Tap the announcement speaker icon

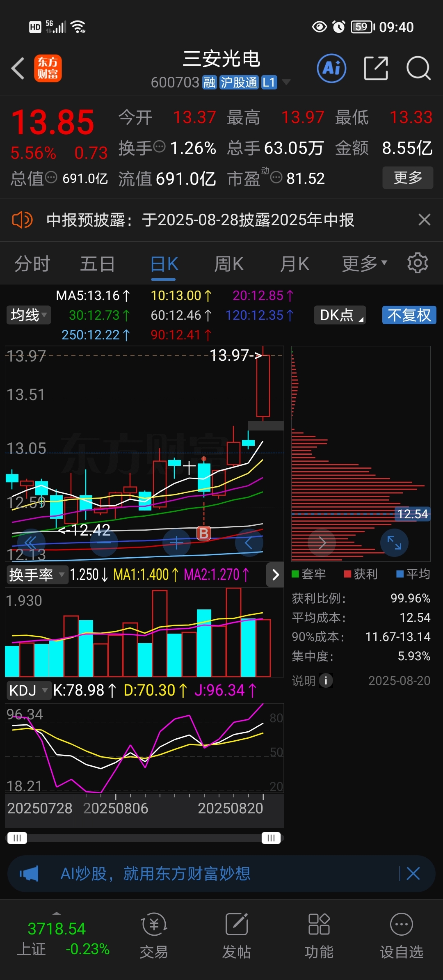(x=22, y=220)
